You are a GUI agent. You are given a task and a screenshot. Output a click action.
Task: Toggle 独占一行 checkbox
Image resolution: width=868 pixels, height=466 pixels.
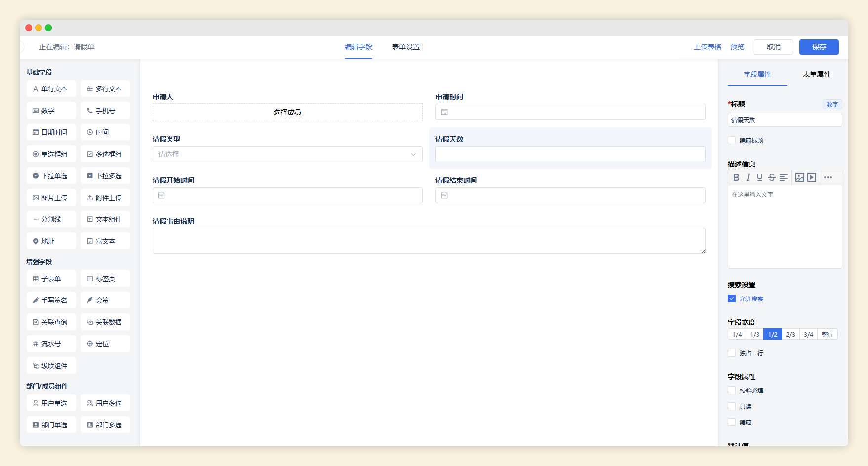coord(732,353)
